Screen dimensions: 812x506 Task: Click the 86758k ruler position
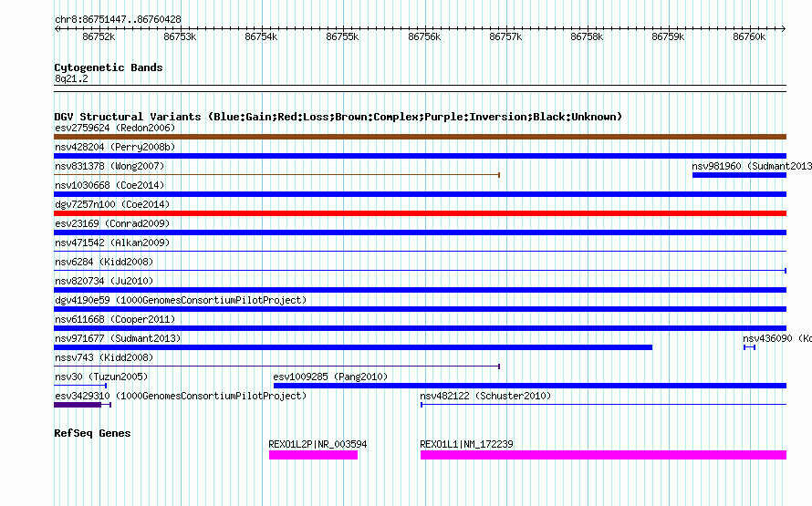pyautogui.click(x=587, y=36)
